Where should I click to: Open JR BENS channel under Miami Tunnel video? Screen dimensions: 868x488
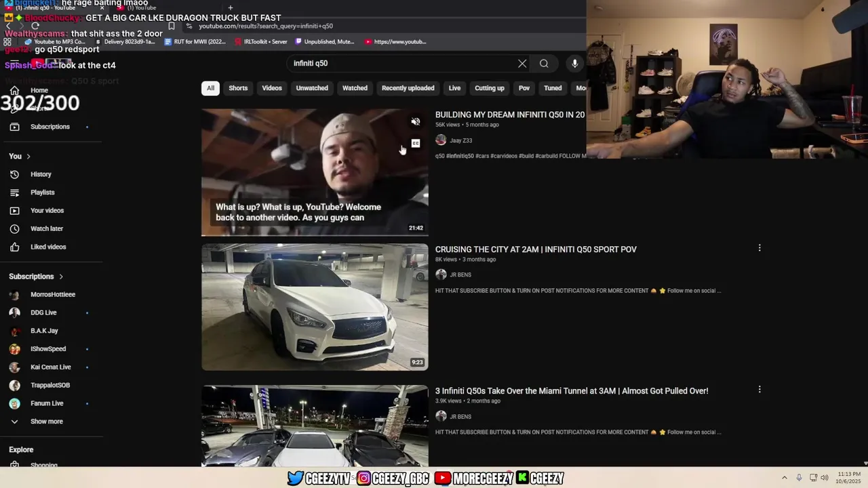[x=460, y=417]
